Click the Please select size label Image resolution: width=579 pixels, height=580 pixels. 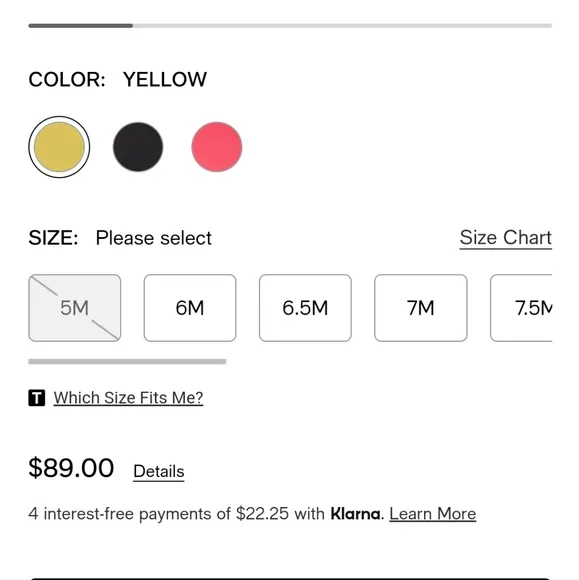(154, 238)
